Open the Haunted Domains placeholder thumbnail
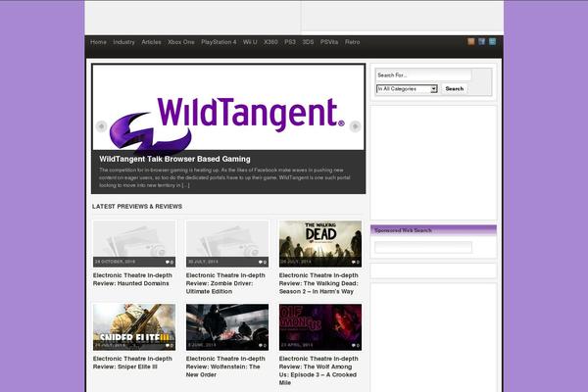 (x=134, y=243)
